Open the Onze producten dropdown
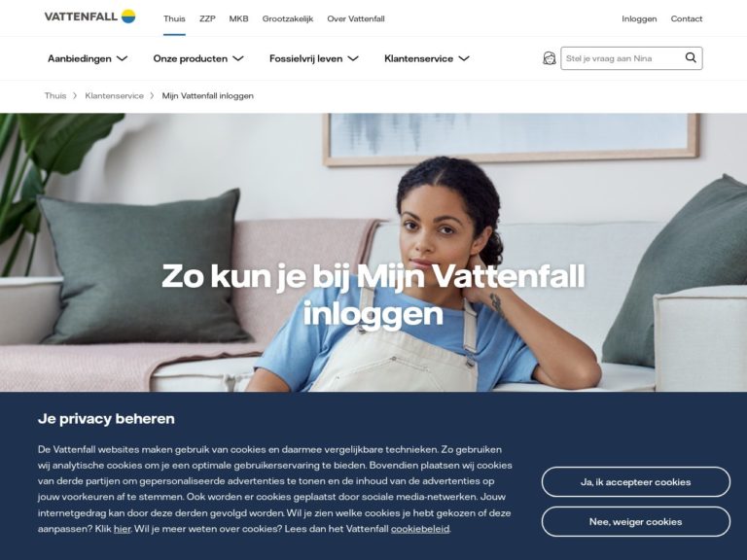This screenshot has width=747, height=560. [x=198, y=58]
